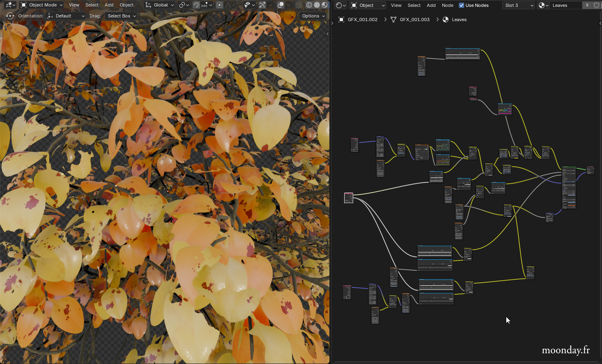602x364 pixels.
Task: Open the Node menu in shader editor
Action: click(447, 5)
